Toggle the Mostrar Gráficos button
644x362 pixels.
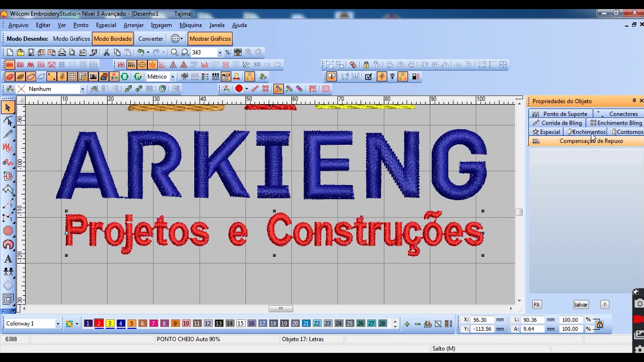click(x=210, y=39)
